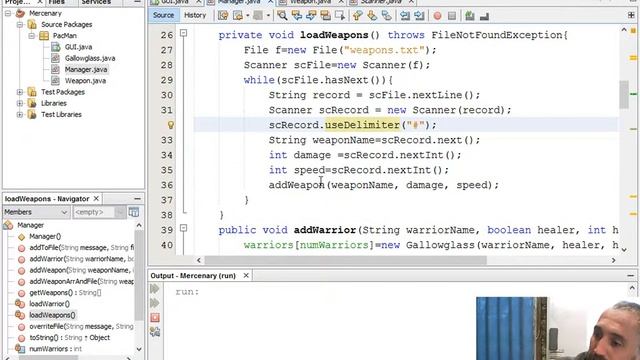This screenshot has width=640, height=360.
Task: Click the Find Next Occurrence icon
Action: click(x=311, y=16)
